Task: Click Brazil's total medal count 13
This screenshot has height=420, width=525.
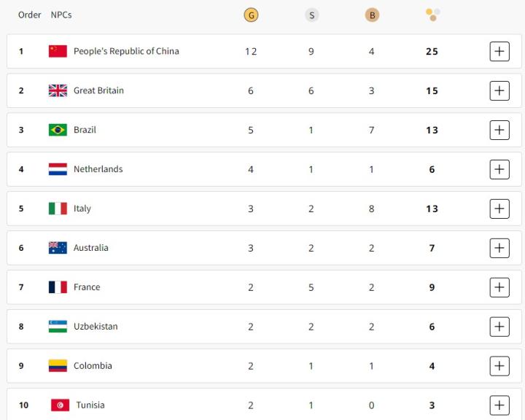Action: 432,130
